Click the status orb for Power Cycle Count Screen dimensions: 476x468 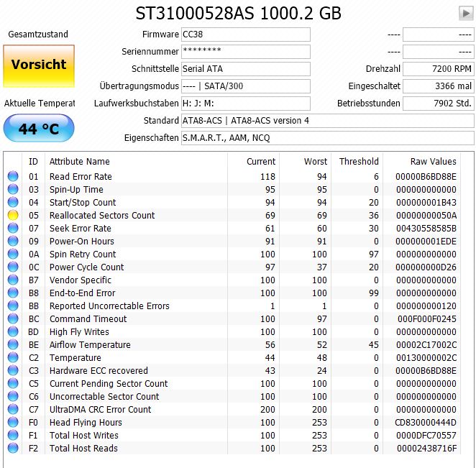tap(13, 267)
